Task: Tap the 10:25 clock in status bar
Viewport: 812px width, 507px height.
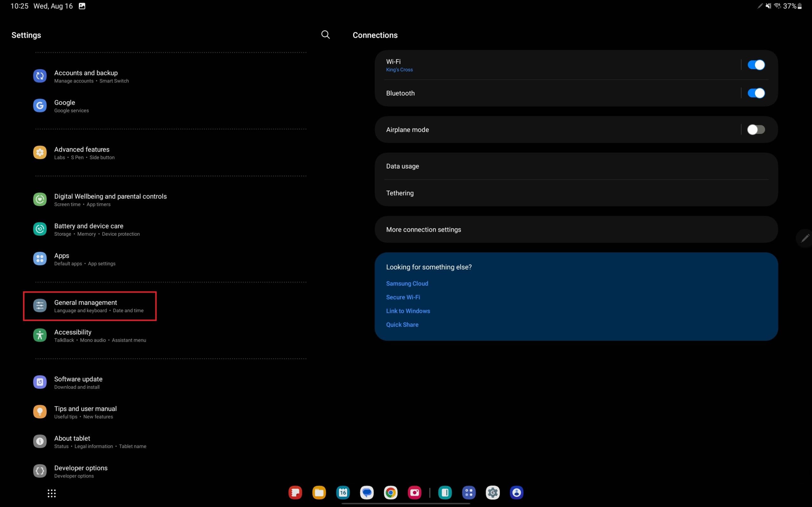Action: (x=19, y=6)
